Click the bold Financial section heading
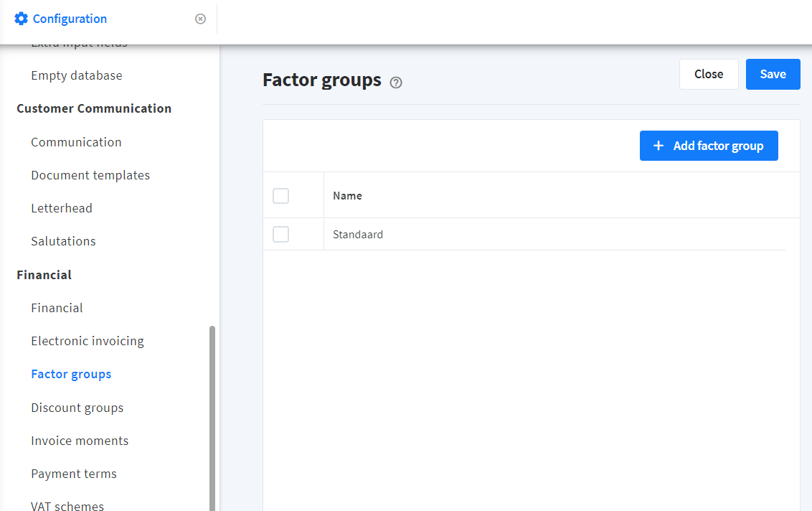The image size is (812, 511). click(44, 275)
